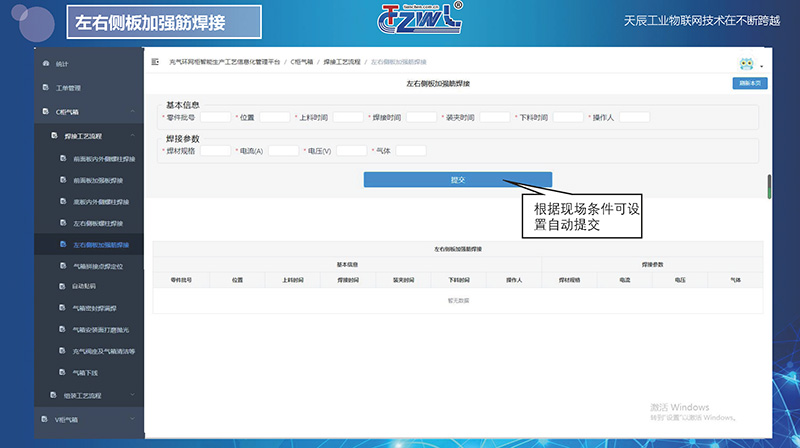Click the 装夹时间 table column header
Viewport: 800px width, 448px height.
(x=404, y=280)
